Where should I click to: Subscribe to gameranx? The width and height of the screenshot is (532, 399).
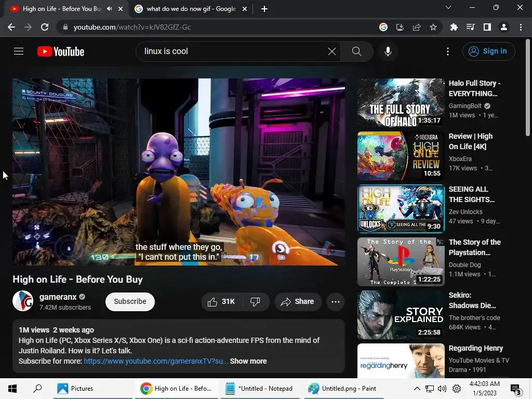pos(130,302)
